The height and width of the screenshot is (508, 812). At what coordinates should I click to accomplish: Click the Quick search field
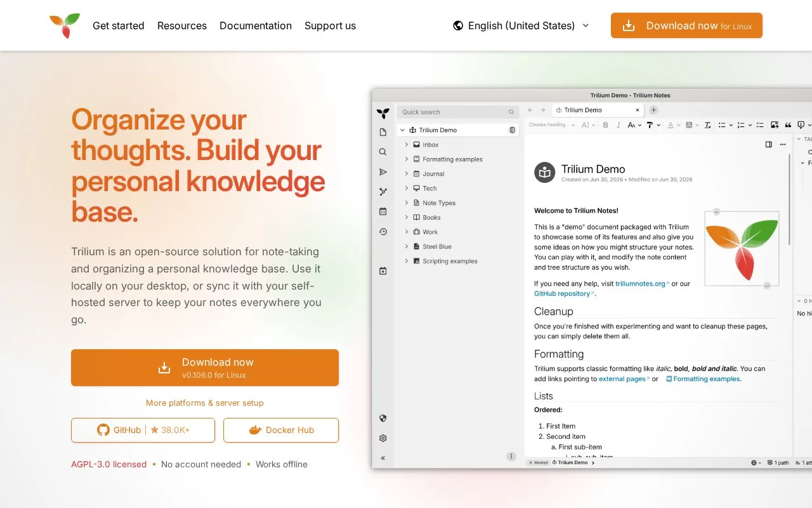458,112
